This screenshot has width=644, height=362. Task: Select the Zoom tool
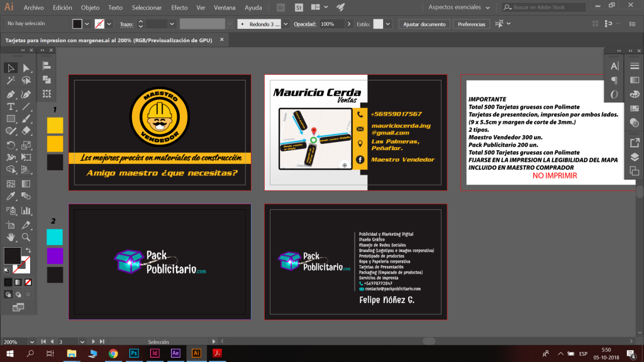[x=26, y=237]
